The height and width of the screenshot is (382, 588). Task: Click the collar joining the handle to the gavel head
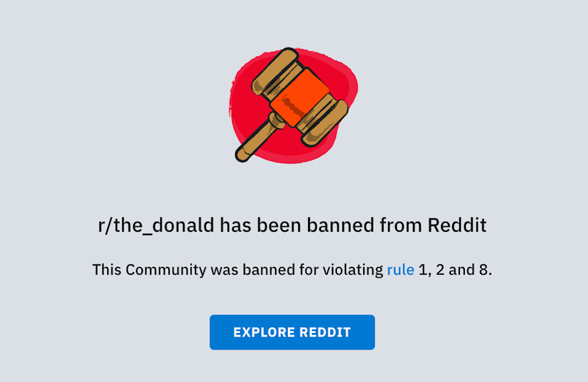(277, 120)
